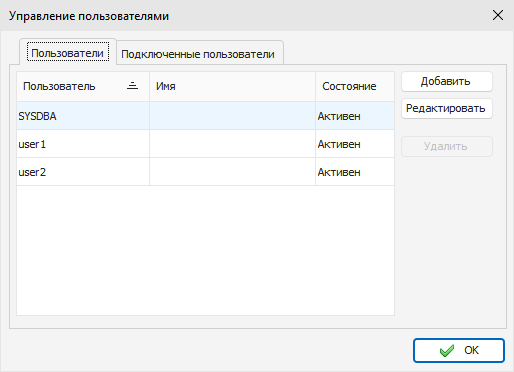Click the Редактировать button
The image size is (514, 372).
pyautogui.click(x=447, y=108)
